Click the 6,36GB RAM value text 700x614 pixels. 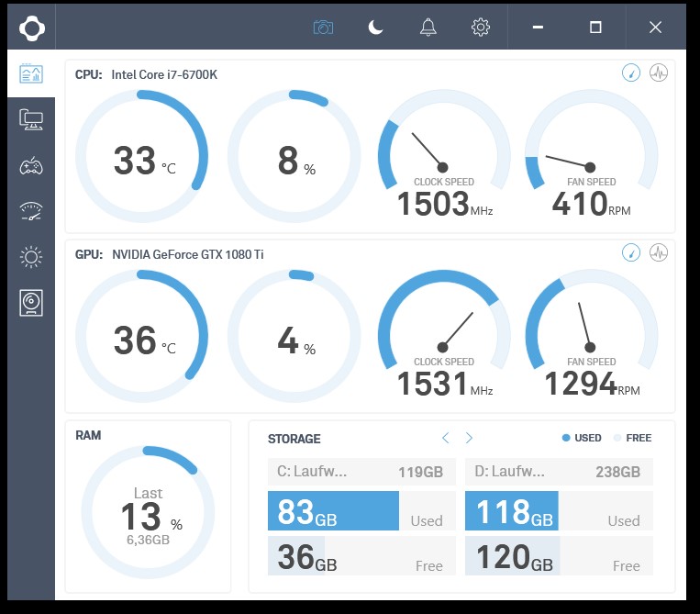148,540
